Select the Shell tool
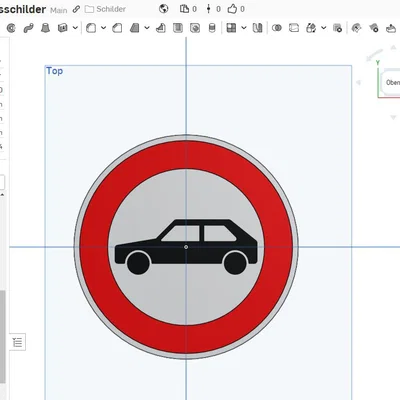This screenshot has height=400, width=400. (x=178, y=28)
